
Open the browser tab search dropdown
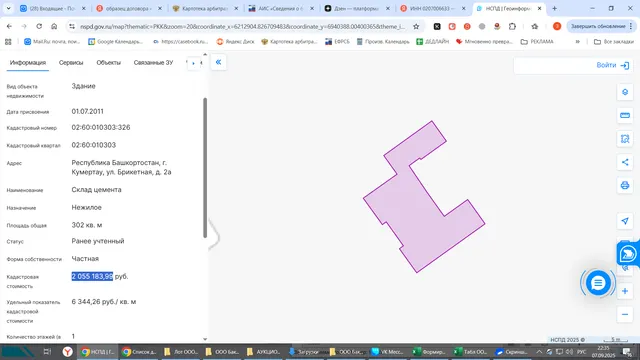8,8
